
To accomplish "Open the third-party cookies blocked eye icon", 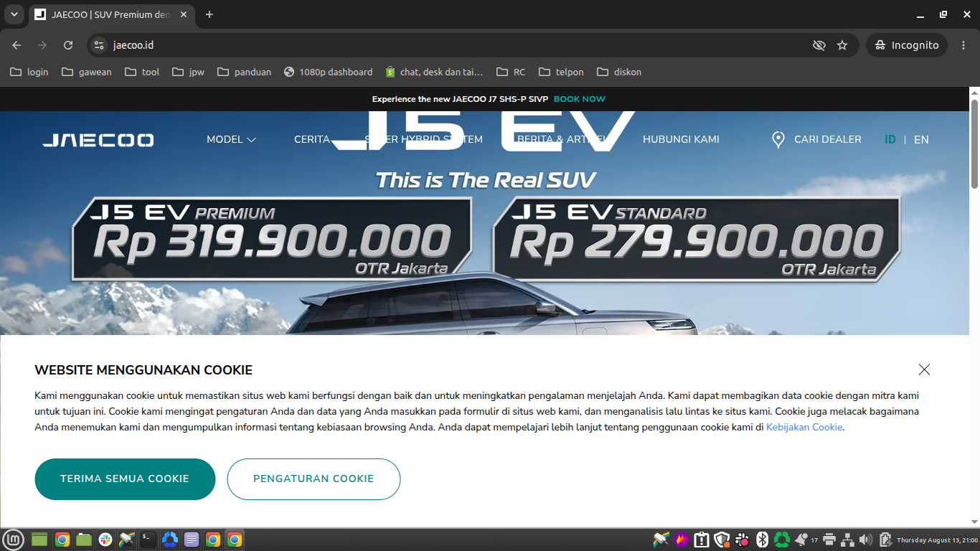I will tap(819, 45).
